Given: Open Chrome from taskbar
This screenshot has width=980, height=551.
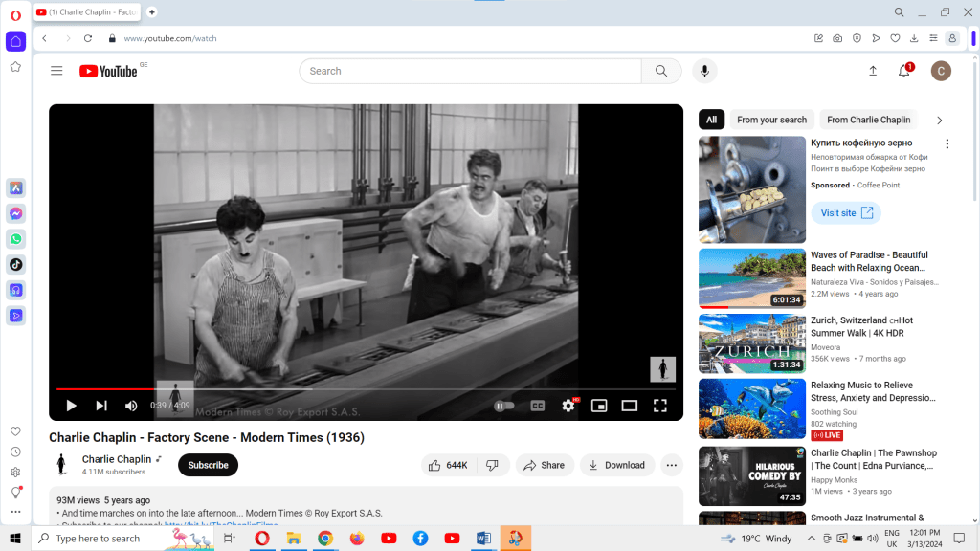Looking at the screenshot, I should tap(325, 538).
